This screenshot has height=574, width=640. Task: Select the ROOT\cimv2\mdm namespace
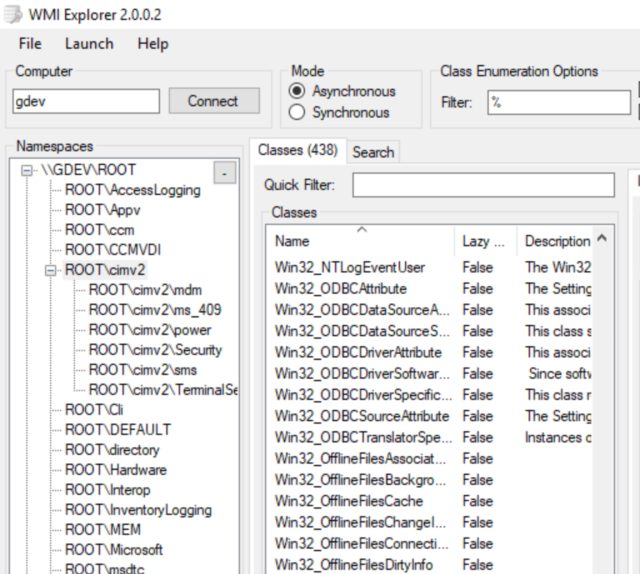click(145, 290)
